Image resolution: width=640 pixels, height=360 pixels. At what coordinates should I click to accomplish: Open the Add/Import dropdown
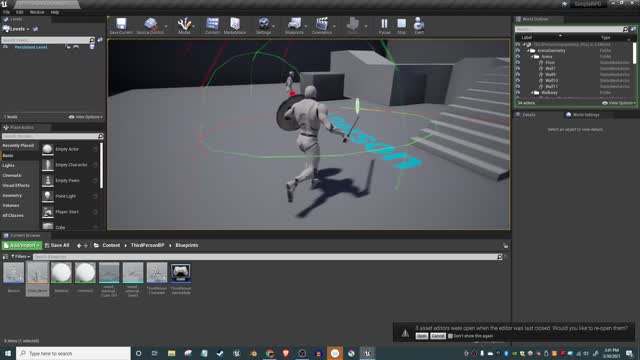pos(22,245)
